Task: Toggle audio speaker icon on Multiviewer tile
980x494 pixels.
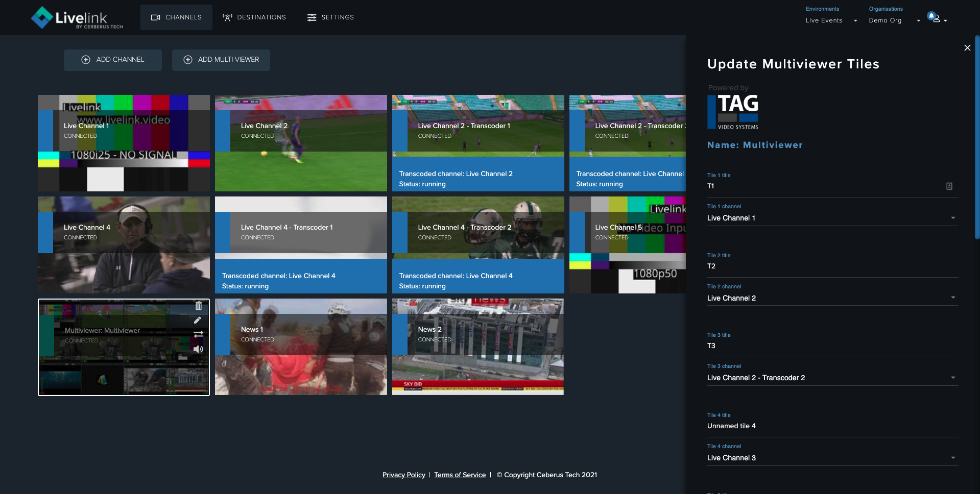Action: pos(198,349)
